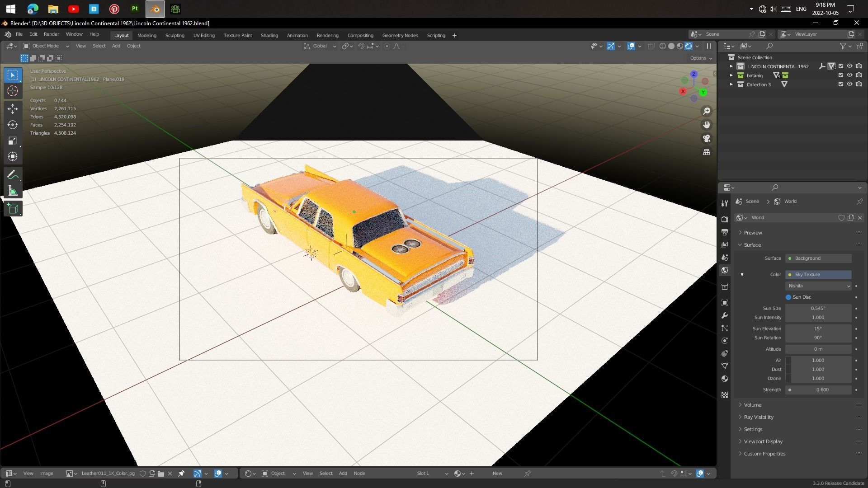The width and height of the screenshot is (868, 488).
Task: Select the Annotate tool
Action: click(13, 175)
